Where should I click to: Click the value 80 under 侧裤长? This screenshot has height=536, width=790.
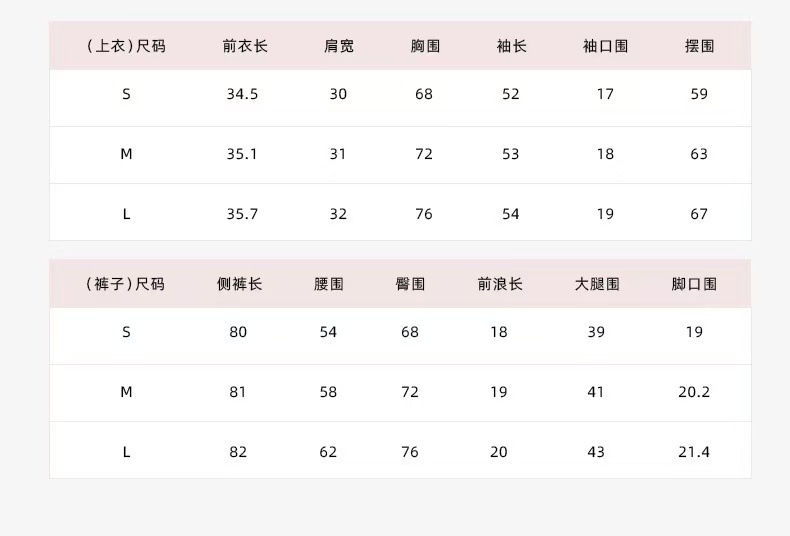coord(238,332)
